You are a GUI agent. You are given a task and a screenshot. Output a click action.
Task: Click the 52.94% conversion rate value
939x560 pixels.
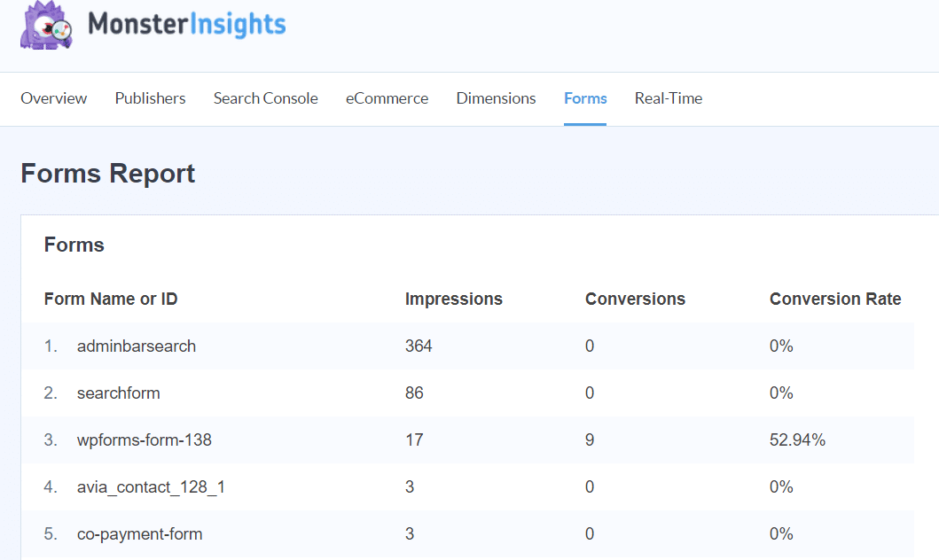click(797, 440)
